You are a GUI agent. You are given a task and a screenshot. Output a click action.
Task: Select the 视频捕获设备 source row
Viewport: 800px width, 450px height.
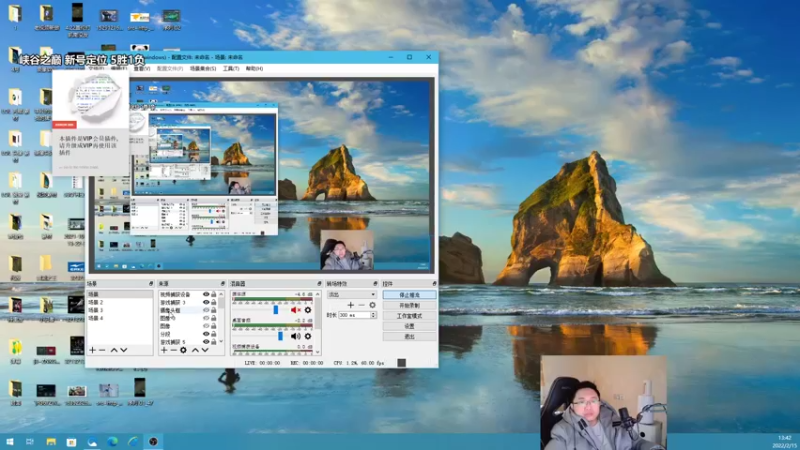point(188,294)
